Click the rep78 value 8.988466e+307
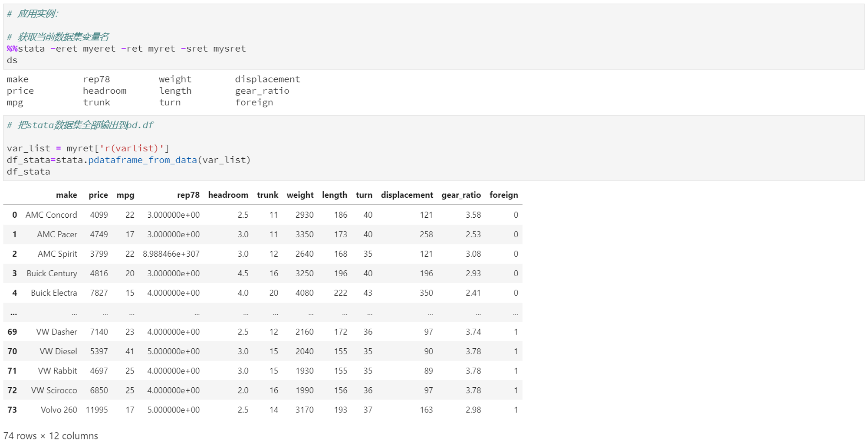Viewport: 868px width, 448px height. point(171,254)
